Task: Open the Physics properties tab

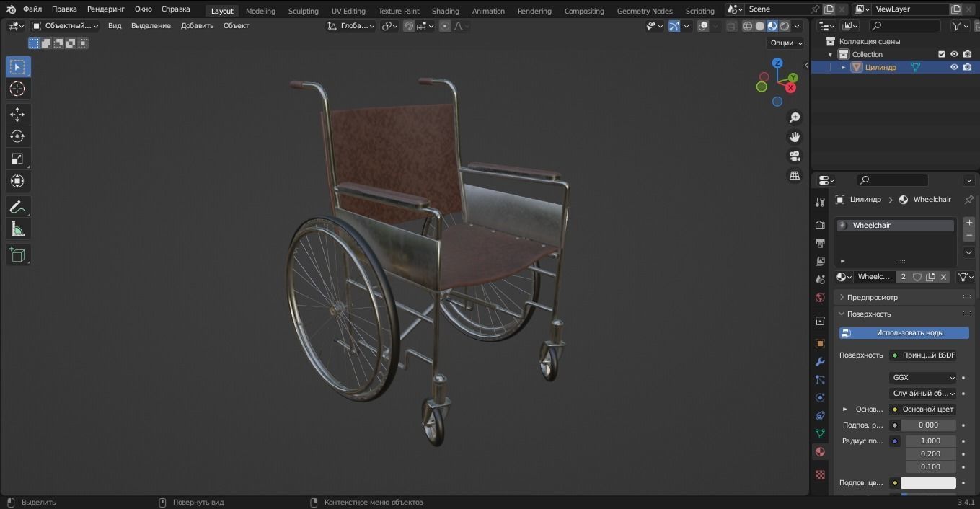Action: point(820,397)
